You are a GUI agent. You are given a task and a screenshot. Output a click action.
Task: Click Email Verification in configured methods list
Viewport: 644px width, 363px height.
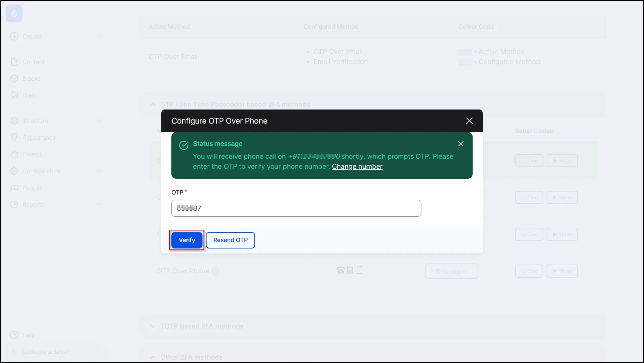pos(340,62)
